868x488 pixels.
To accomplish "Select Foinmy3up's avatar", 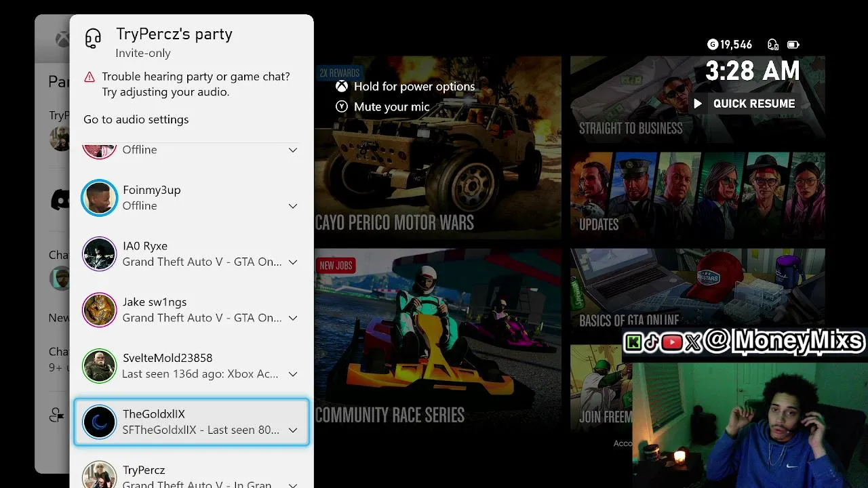I will click(99, 198).
